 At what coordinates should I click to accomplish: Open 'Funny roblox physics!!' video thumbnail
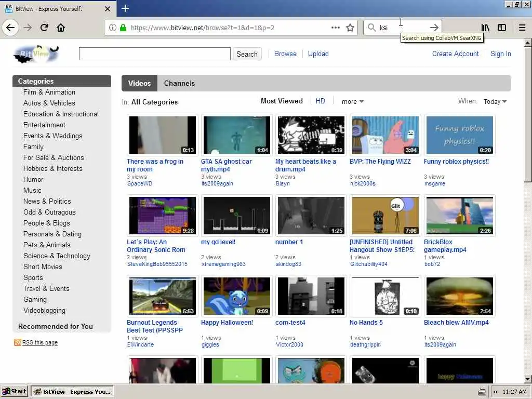pos(459,135)
